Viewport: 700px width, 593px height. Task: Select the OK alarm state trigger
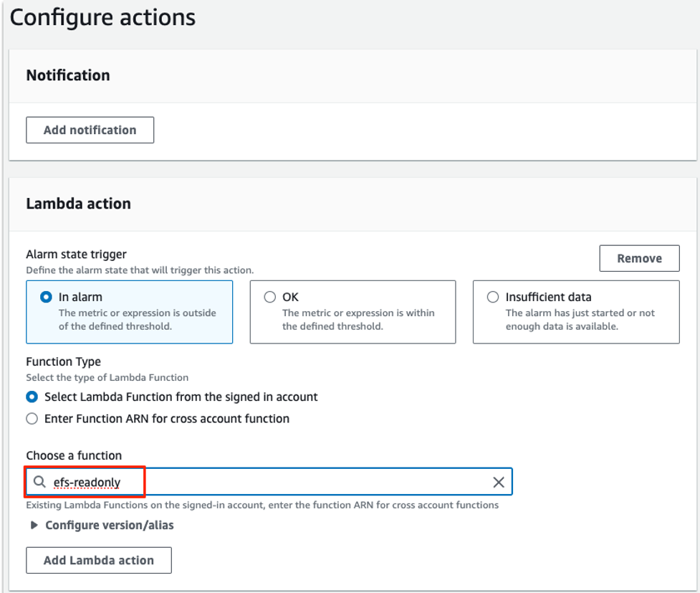point(270,297)
